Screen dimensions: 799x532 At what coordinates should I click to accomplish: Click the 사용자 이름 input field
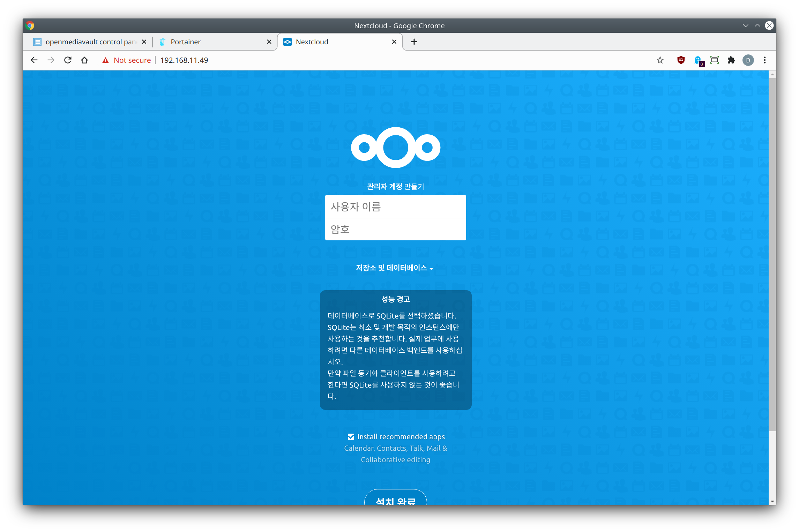pyautogui.click(x=395, y=207)
